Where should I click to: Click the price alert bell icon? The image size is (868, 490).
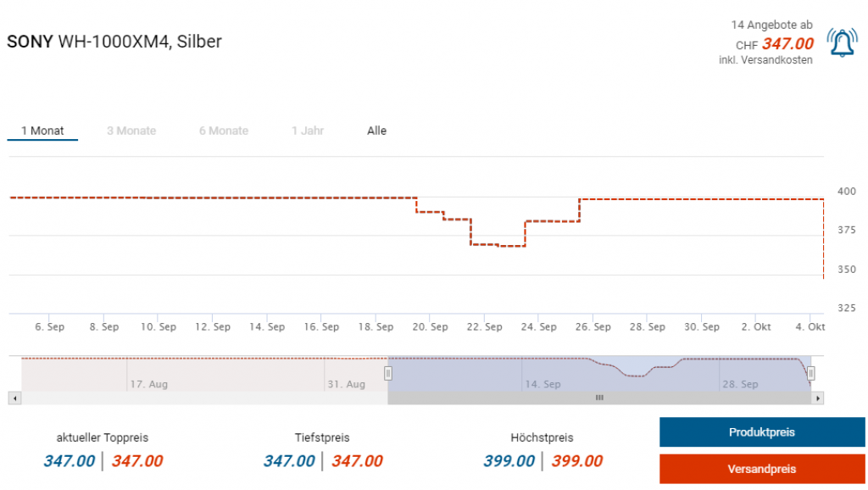pyautogui.click(x=842, y=42)
